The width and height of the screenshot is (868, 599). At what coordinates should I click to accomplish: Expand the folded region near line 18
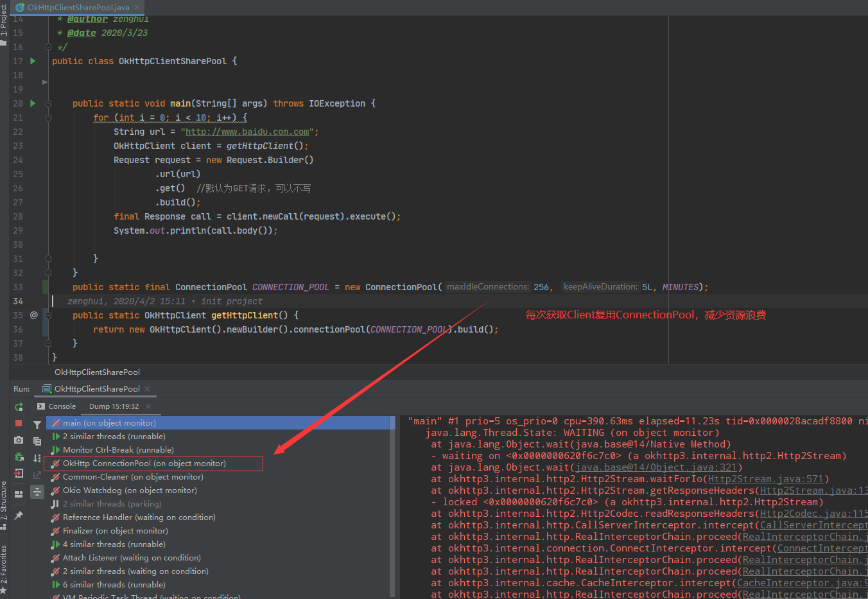[45, 82]
